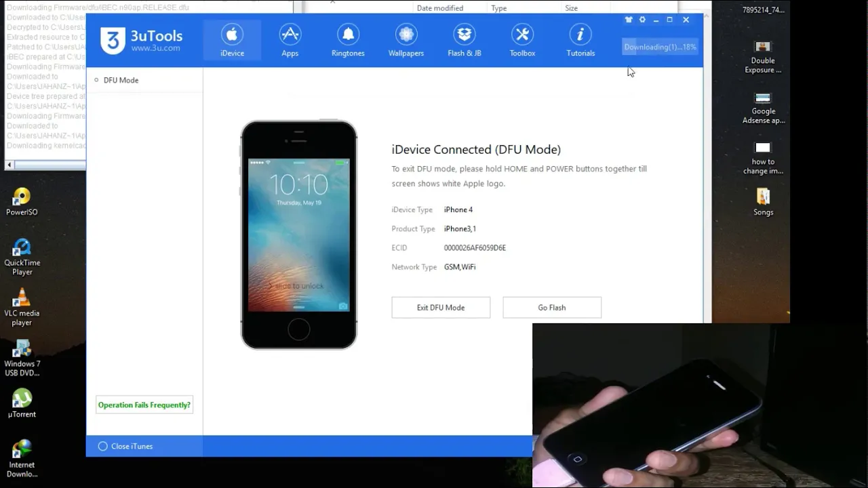
Task: Open 3uTools settings gear icon
Action: tap(642, 20)
